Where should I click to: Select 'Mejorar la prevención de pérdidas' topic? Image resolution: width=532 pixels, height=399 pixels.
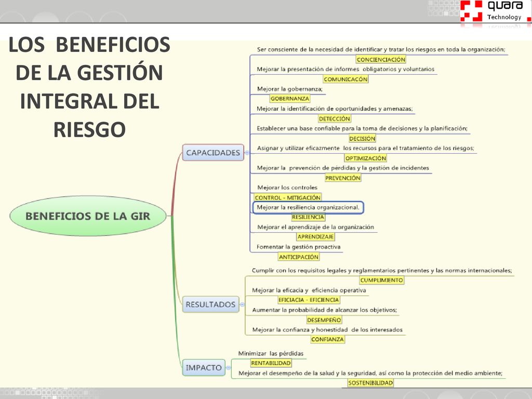point(343,168)
